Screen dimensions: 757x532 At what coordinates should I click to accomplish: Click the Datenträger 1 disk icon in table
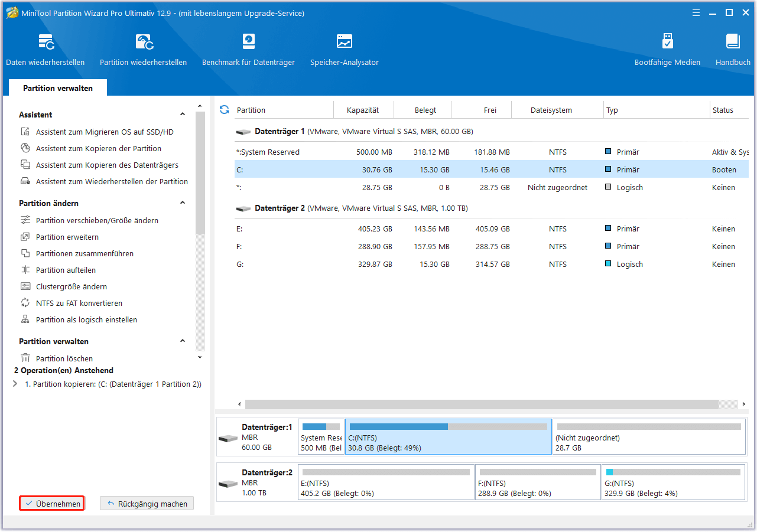pyautogui.click(x=243, y=132)
